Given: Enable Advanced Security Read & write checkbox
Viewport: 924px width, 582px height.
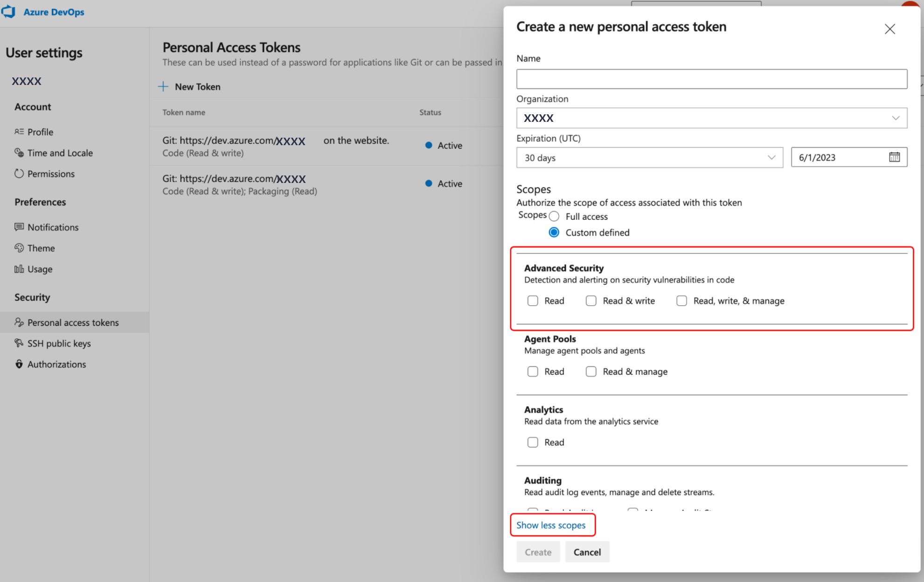Looking at the screenshot, I should point(591,301).
